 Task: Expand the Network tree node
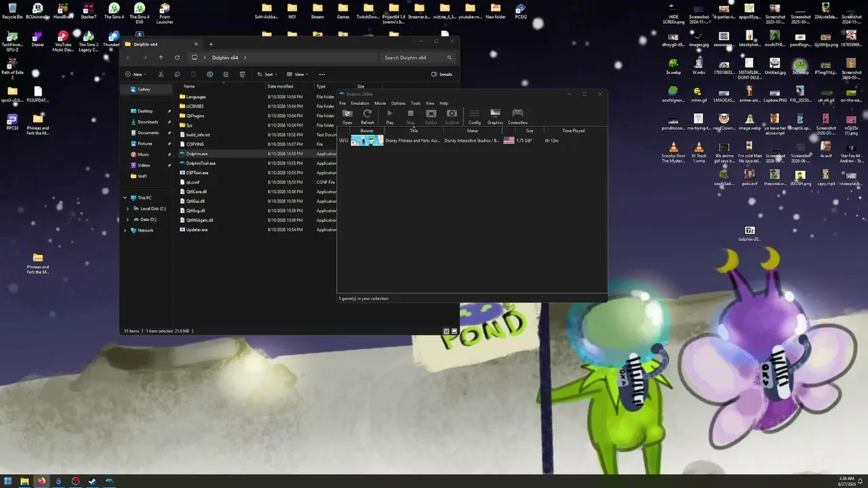point(125,230)
